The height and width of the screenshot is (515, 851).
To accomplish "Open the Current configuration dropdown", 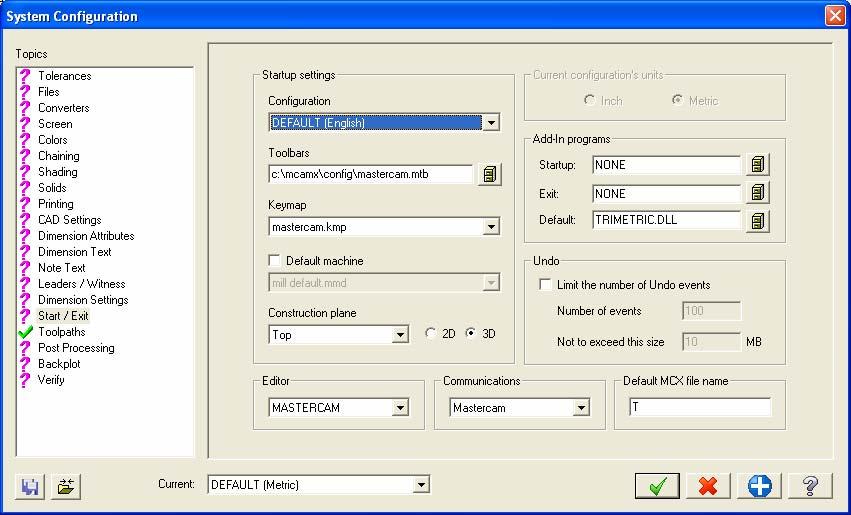I will pos(421,485).
